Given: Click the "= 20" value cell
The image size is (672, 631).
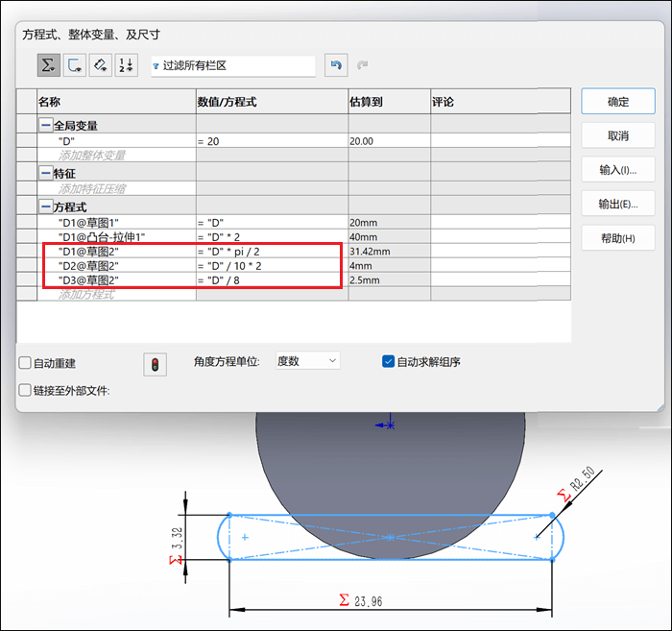Looking at the screenshot, I should [272, 141].
